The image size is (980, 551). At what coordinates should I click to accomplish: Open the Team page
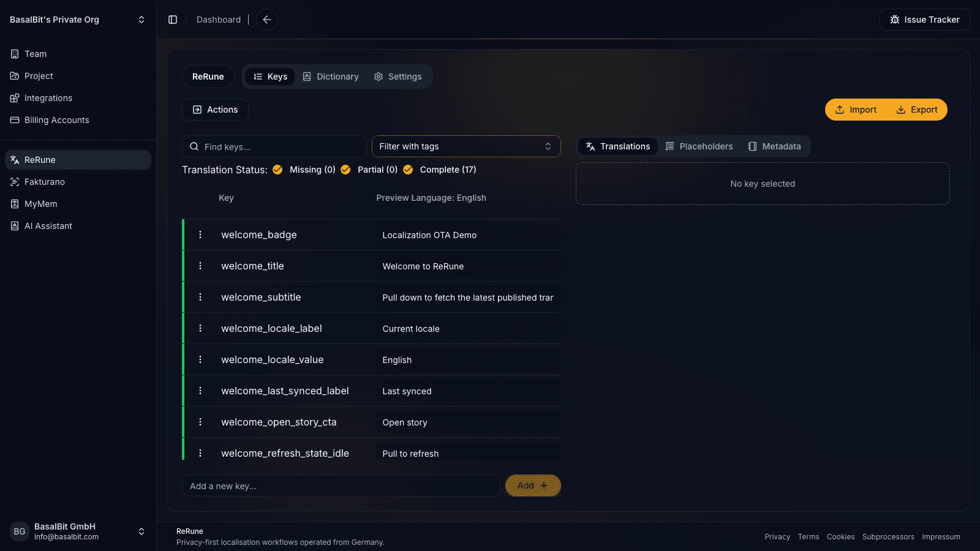(78, 54)
